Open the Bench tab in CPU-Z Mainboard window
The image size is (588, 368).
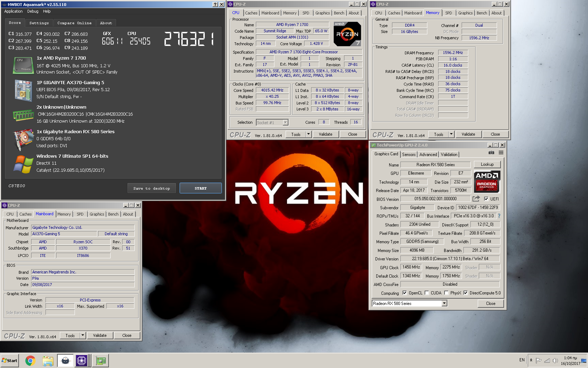113,214
